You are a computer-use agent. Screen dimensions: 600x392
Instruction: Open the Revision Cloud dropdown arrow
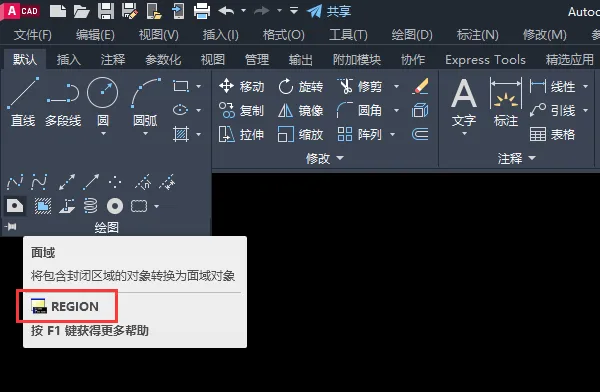click(156, 206)
